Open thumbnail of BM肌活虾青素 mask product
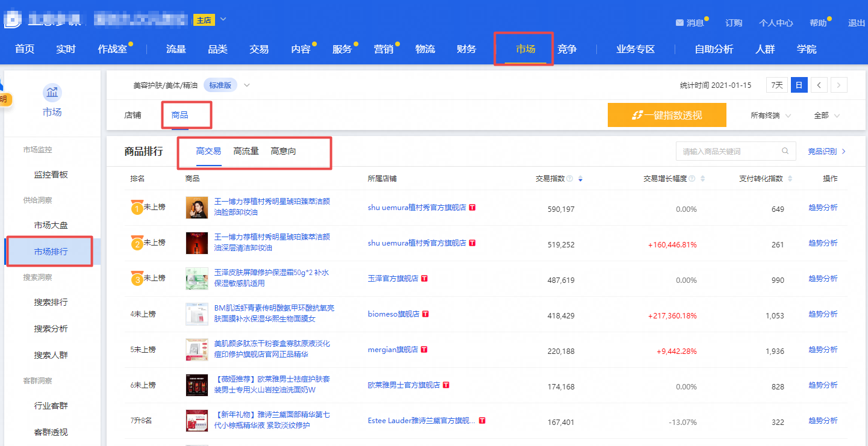 click(197, 314)
